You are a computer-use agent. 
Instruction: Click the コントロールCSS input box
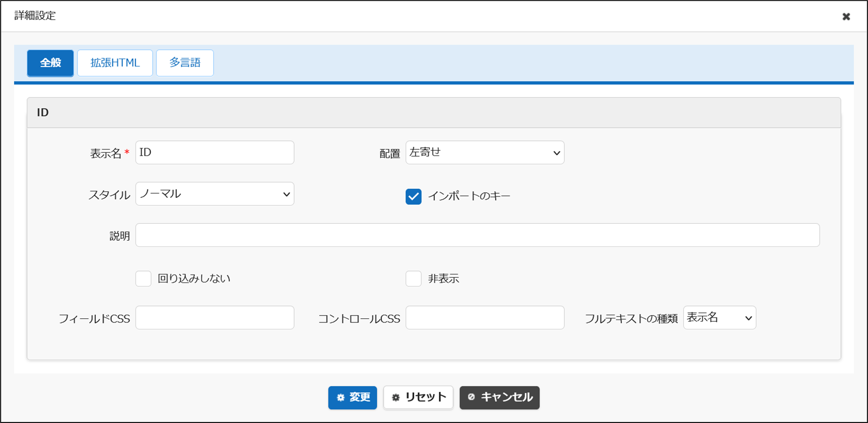(x=484, y=318)
